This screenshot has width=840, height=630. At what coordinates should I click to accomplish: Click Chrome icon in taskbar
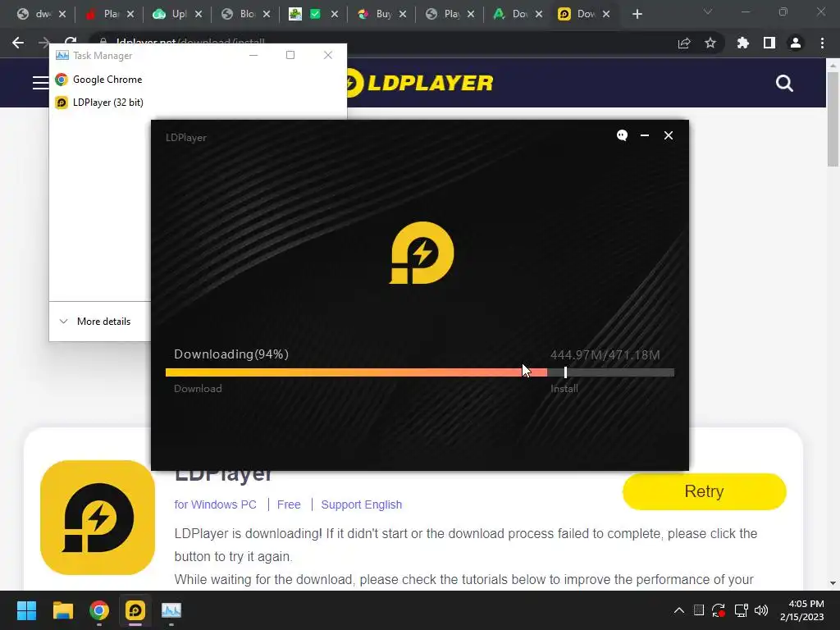coord(99,610)
